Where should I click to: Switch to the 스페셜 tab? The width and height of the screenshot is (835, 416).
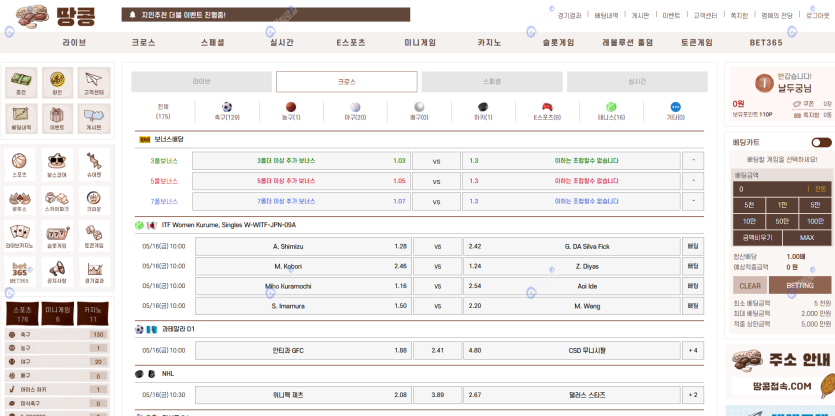point(491,81)
